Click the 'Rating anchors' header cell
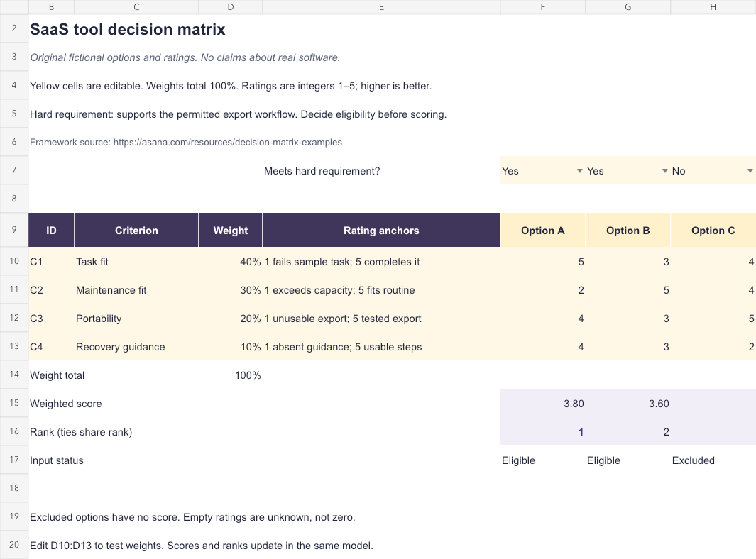The image size is (756, 559). tap(381, 231)
